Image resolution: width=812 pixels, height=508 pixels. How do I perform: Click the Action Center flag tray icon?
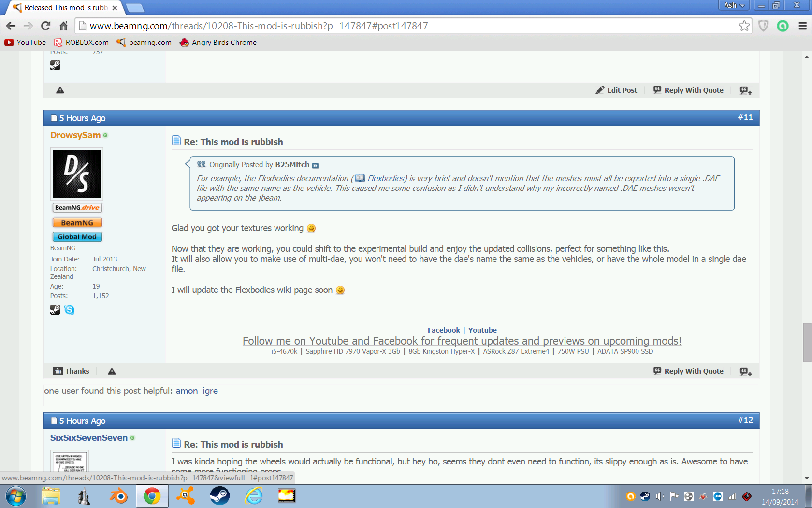[674, 496]
